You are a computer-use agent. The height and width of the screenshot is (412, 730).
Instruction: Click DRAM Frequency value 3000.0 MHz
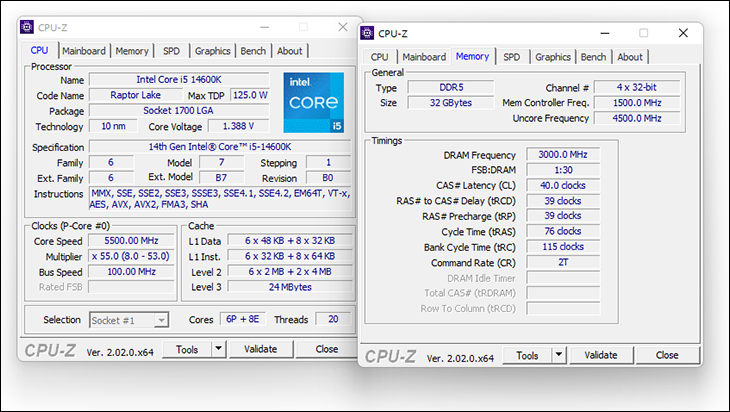point(563,154)
